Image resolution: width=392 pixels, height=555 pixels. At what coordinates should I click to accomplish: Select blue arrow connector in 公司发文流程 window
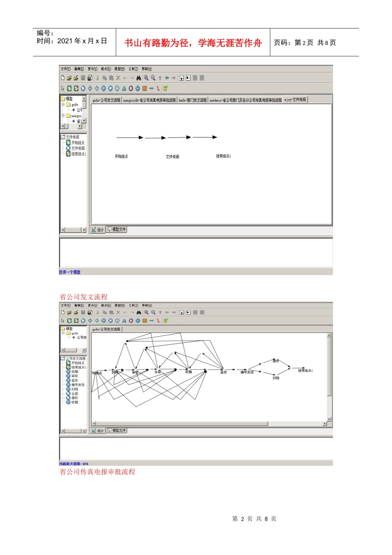click(x=151, y=320)
